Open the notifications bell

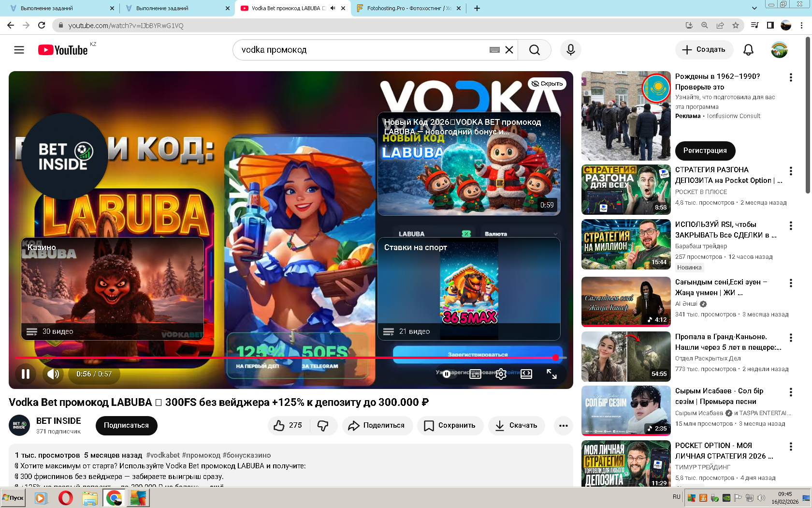748,50
